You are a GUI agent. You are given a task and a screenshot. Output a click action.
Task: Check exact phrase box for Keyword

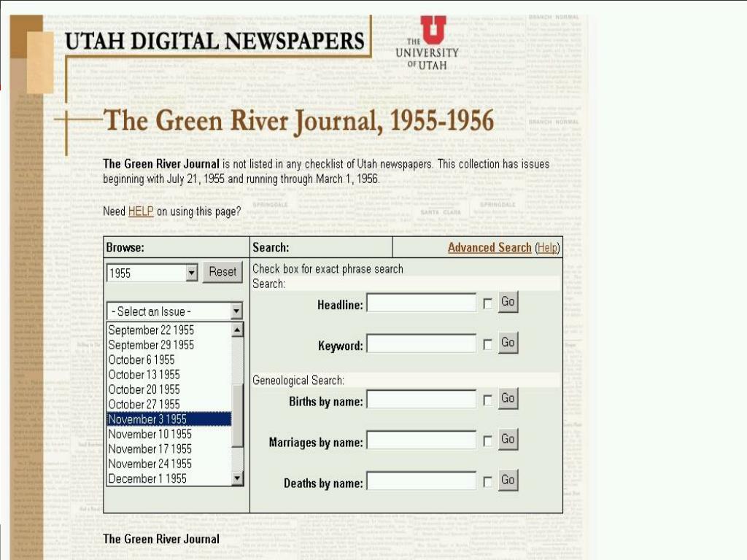[487, 345]
